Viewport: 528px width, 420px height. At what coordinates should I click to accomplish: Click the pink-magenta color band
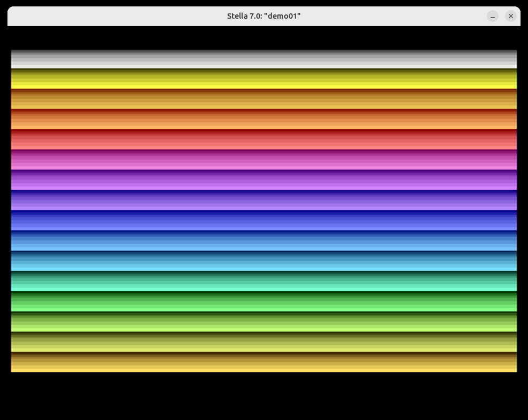263,160
